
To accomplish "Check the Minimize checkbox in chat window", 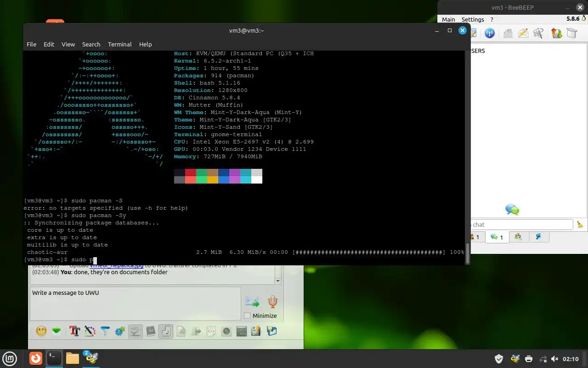I will (x=247, y=316).
